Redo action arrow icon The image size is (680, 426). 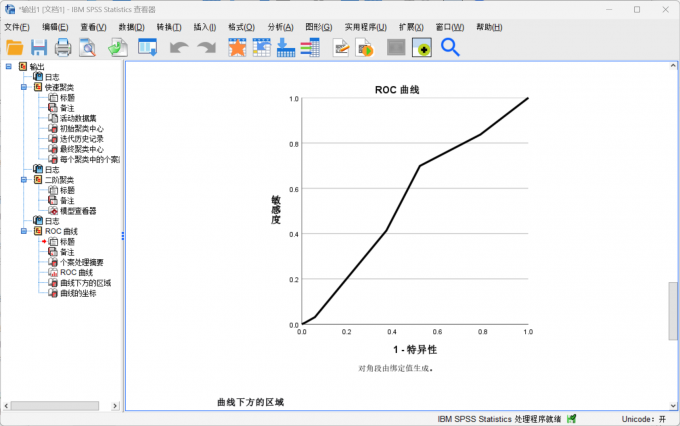[206, 47]
